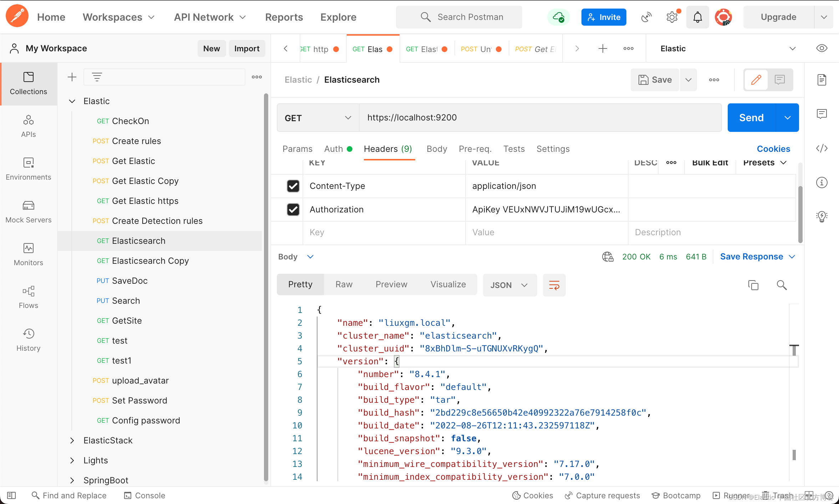Uncheck the Content-Type header checkbox

point(293,186)
